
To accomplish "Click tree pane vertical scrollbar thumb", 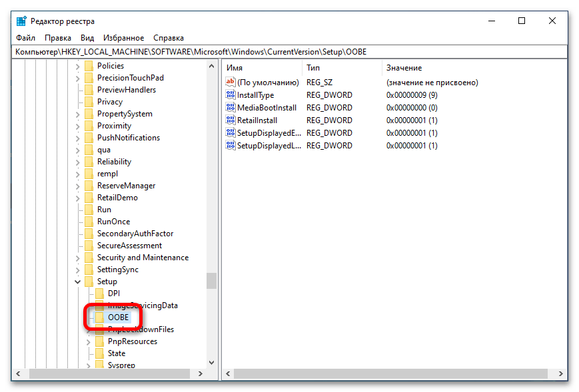I will [x=212, y=281].
